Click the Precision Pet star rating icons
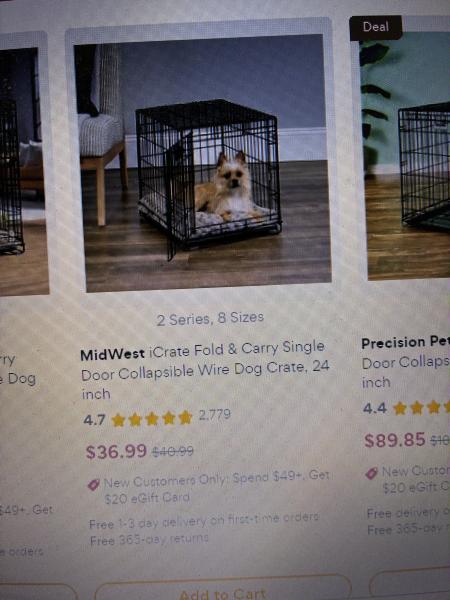 tap(422, 408)
